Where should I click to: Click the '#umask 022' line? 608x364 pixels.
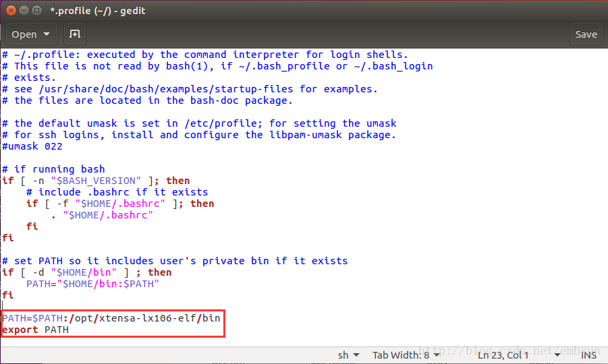point(32,146)
